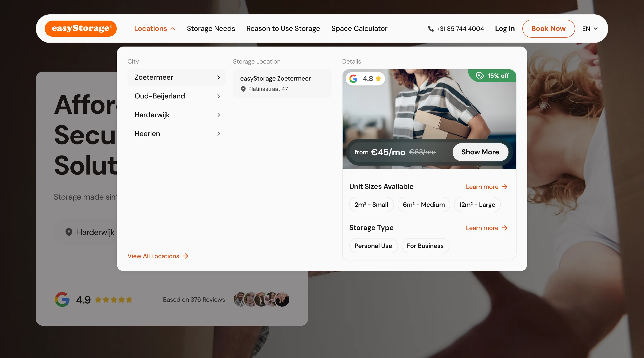Click arrow icon beside Unit Sizes Learn more

coord(504,187)
